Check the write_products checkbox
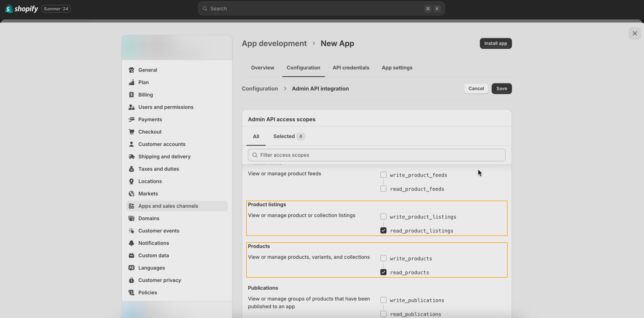This screenshot has width=644, height=318. click(x=384, y=258)
